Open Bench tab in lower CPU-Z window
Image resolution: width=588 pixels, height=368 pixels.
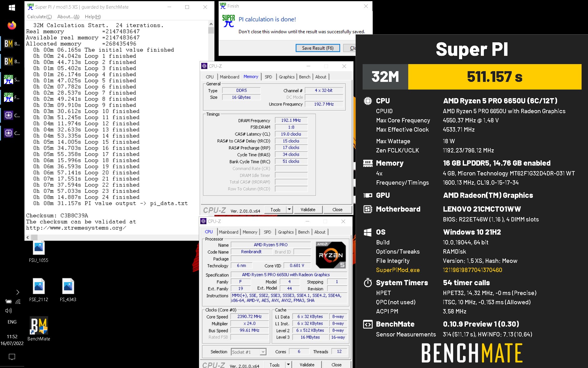tap(304, 232)
